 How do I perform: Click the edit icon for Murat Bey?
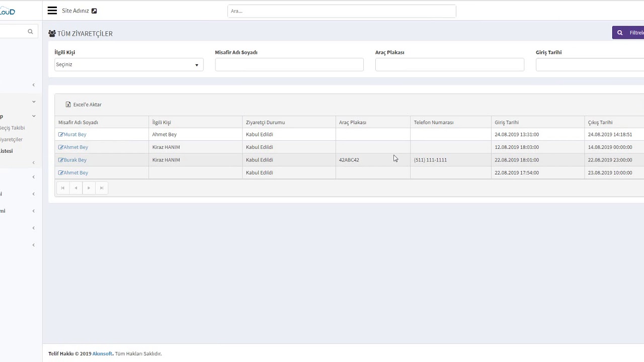(61, 135)
